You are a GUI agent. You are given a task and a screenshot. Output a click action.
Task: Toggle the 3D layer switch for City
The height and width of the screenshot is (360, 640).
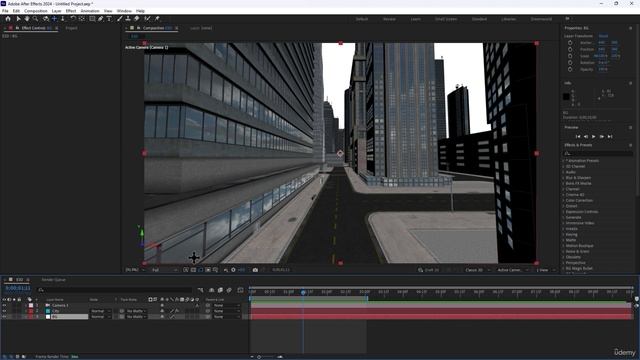coord(198,311)
